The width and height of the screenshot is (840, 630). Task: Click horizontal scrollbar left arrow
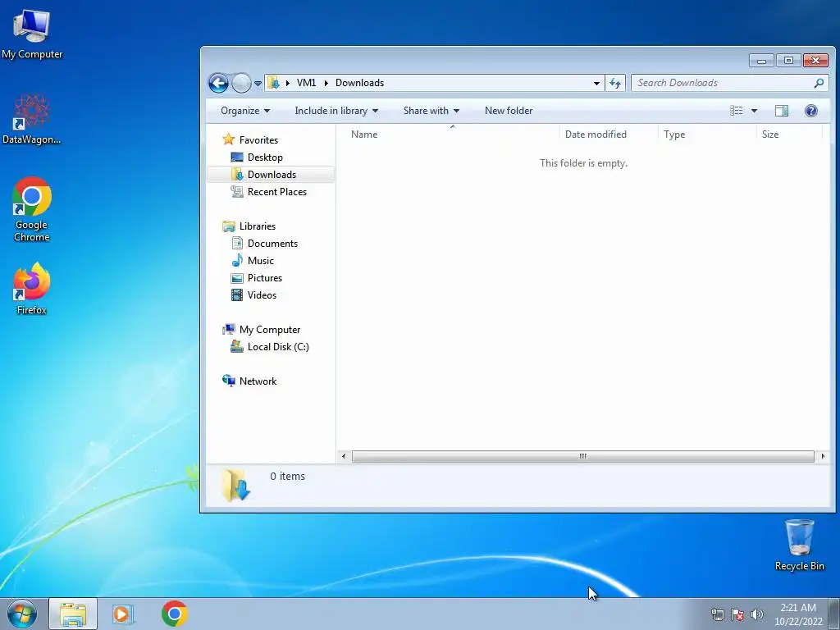[x=344, y=456]
